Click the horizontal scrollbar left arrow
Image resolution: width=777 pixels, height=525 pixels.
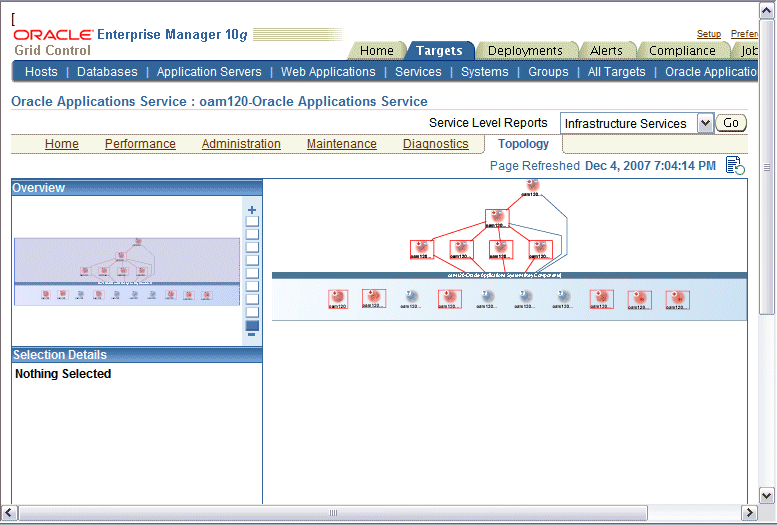click(x=9, y=512)
